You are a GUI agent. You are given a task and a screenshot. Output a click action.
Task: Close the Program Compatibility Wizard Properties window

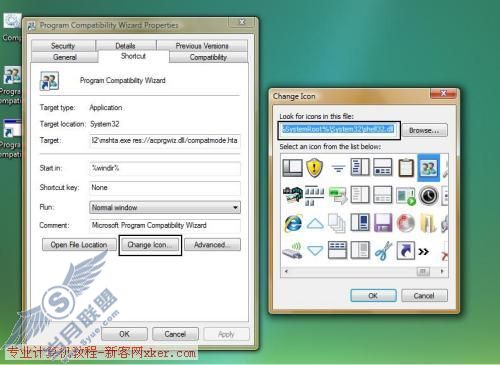(242, 22)
